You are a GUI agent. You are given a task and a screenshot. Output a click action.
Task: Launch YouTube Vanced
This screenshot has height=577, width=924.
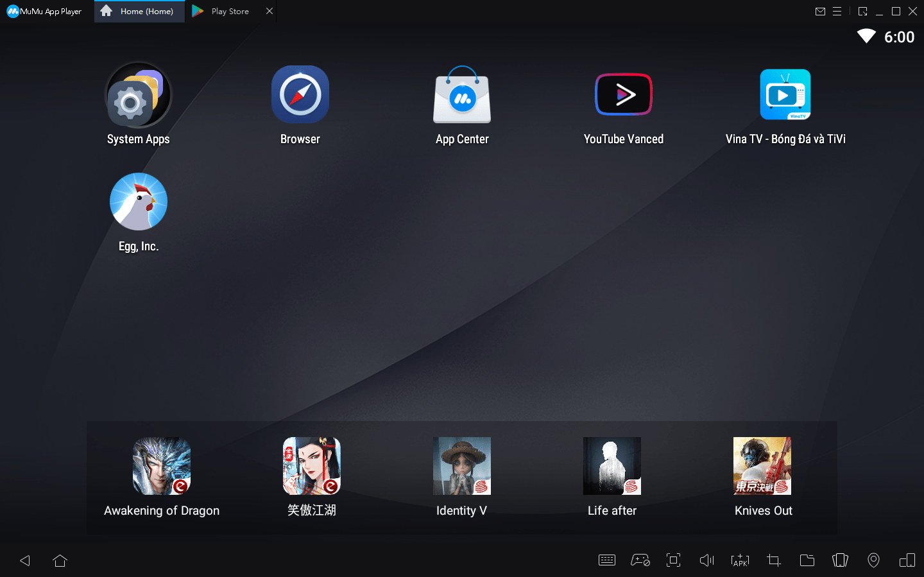pyautogui.click(x=623, y=94)
